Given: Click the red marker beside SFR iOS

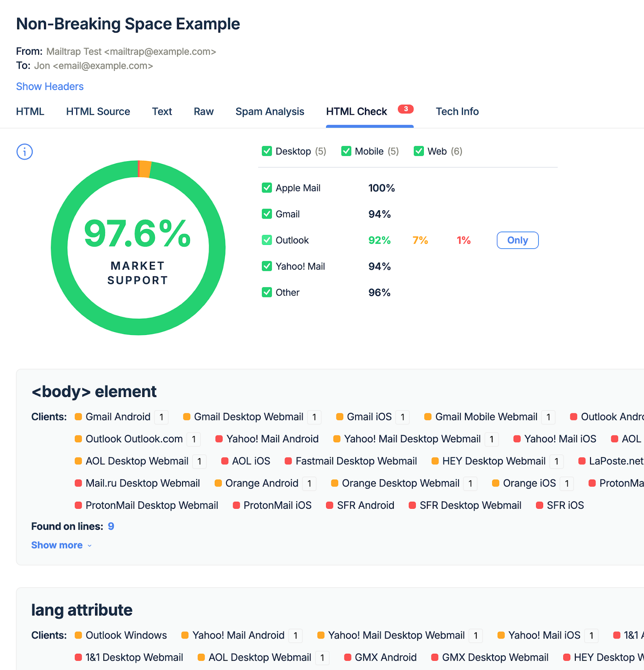Looking at the screenshot, I should 540,505.
